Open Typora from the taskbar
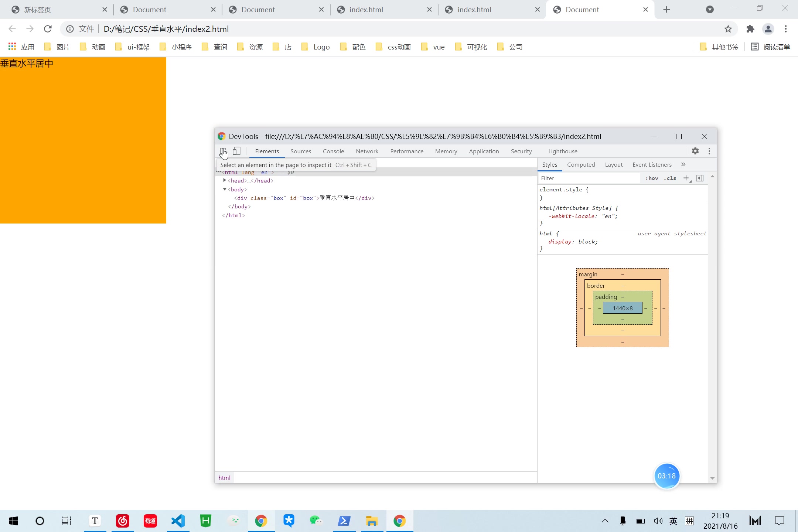The height and width of the screenshot is (532, 798). [95, 521]
